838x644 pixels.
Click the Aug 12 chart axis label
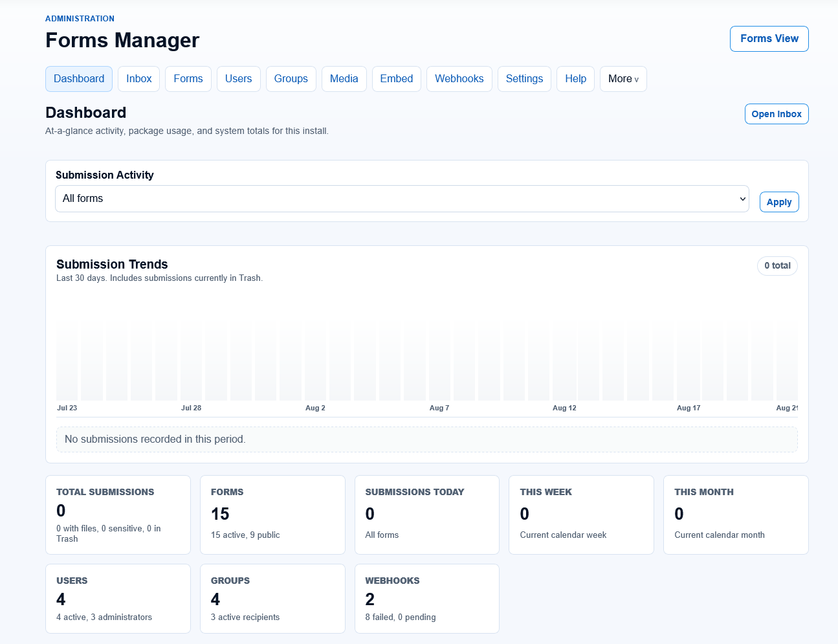[564, 408]
